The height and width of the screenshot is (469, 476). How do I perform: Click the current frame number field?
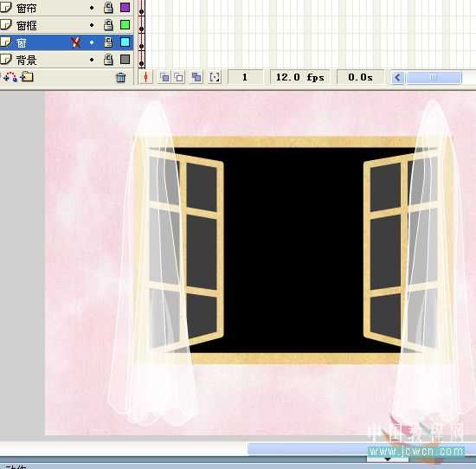click(x=245, y=77)
